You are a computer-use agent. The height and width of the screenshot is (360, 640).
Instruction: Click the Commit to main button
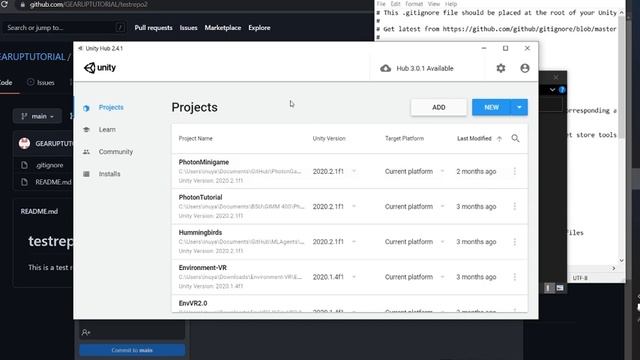pyautogui.click(x=132, y=350)
